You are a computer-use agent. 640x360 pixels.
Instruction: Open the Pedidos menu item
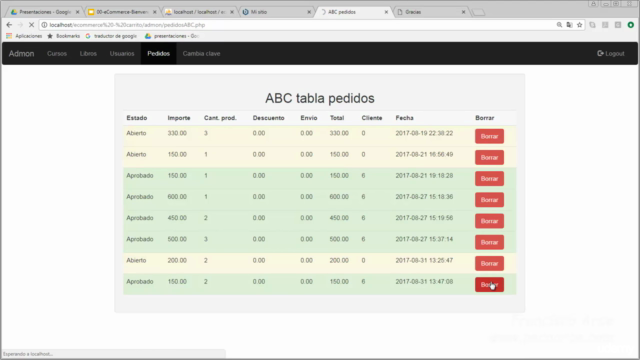(158, 53)
